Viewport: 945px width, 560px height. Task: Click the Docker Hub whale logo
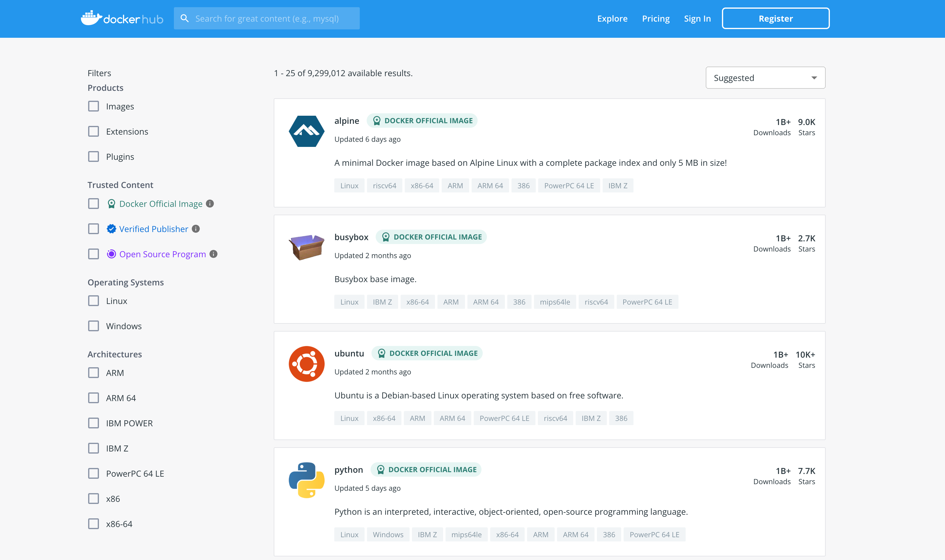point(121,18)
